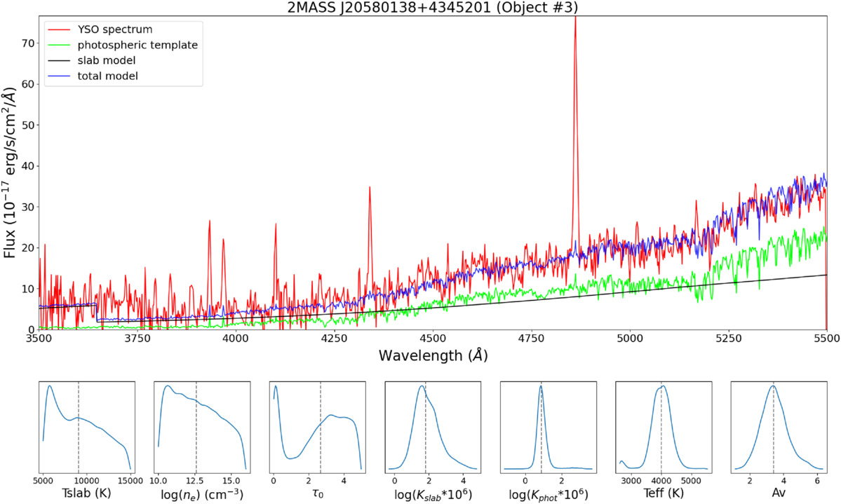Click tick label 3000 under Teff panel

click(x=631, y=480)
